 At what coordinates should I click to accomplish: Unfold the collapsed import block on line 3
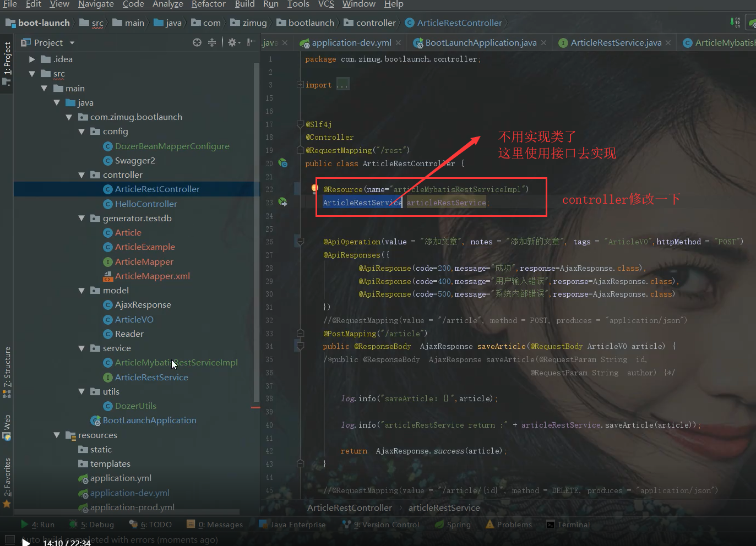pos(300,85)
